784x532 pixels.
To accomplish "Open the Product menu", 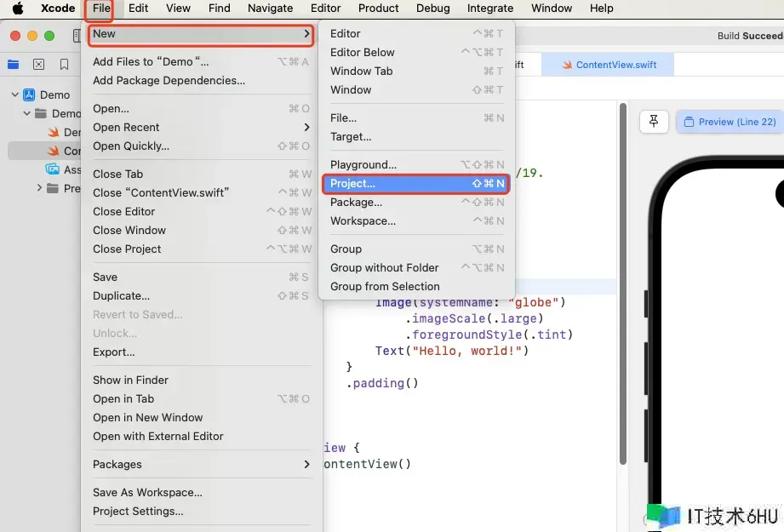I will coord(379,8).
